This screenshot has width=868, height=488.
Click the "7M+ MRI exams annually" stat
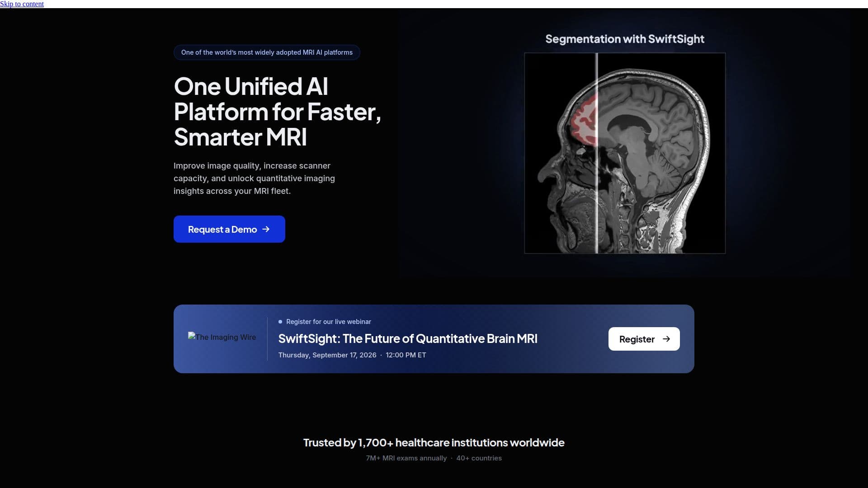coord(406,458)
